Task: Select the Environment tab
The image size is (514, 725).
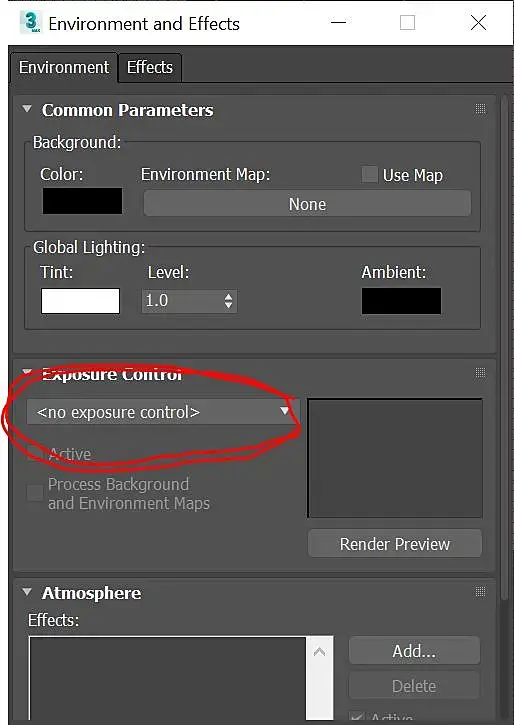Action: 64,68
